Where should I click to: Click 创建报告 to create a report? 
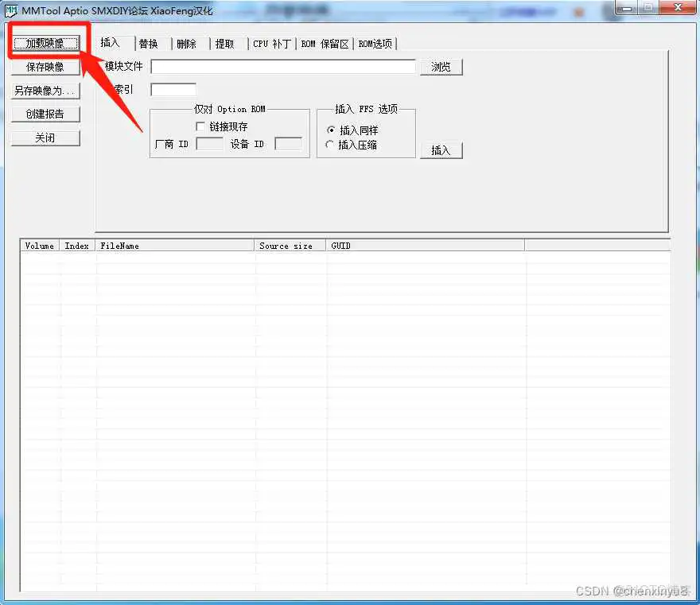click(45, 114)
